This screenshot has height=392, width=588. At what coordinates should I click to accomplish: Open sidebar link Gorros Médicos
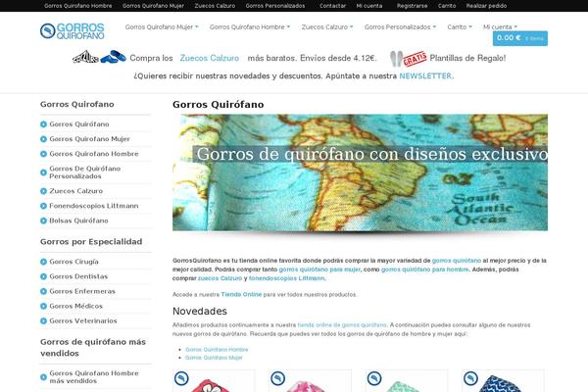[75, 306]
